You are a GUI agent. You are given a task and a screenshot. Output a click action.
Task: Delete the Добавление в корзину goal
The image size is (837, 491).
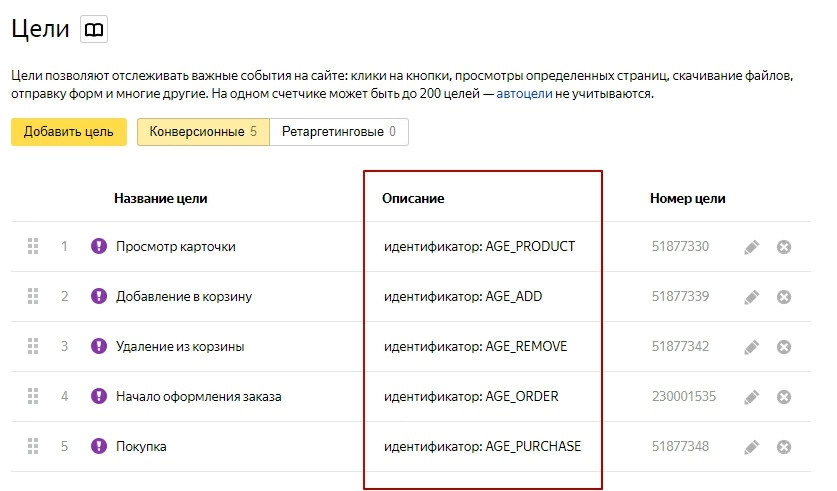tap(784, 296)
